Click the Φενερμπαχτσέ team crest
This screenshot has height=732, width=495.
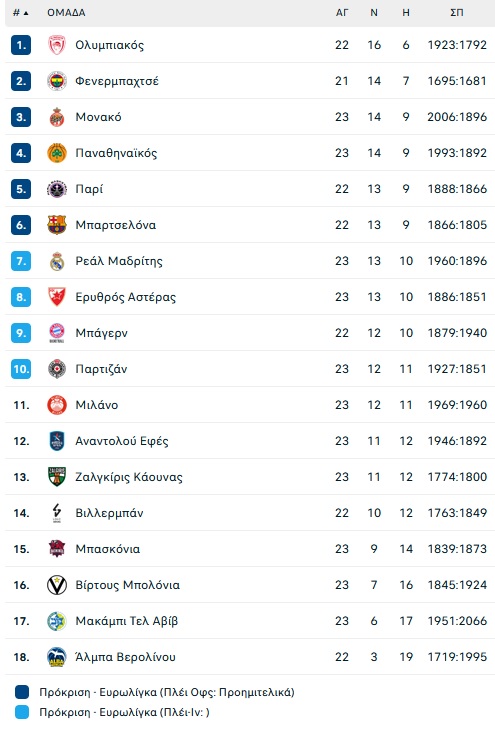point(57,81)
